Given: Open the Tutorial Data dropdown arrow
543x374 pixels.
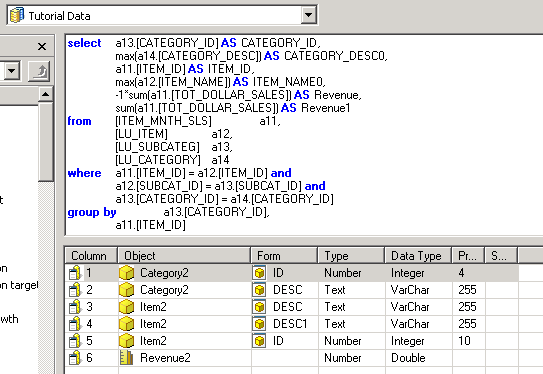Looking at the screenshot, I should 308,15.
